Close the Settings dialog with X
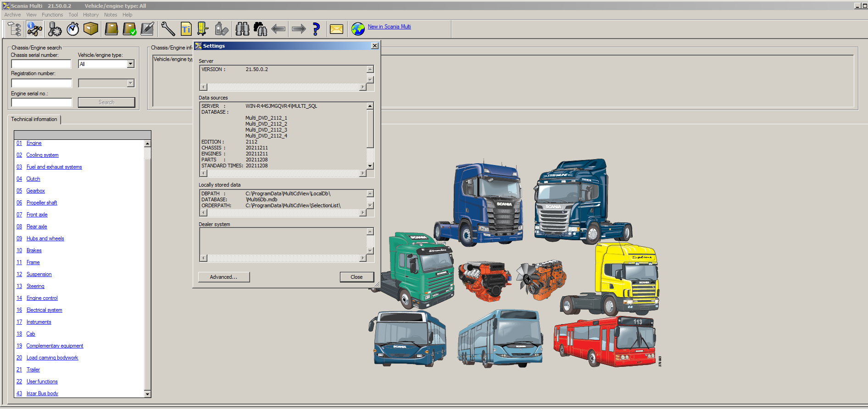Viewport: 868px width, 409px height. (375, 46)
